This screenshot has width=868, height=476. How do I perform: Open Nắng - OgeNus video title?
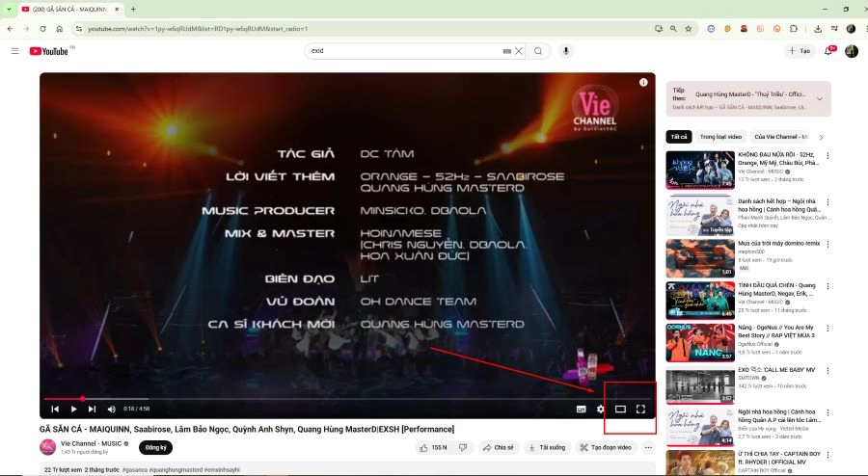coord(776,331)
